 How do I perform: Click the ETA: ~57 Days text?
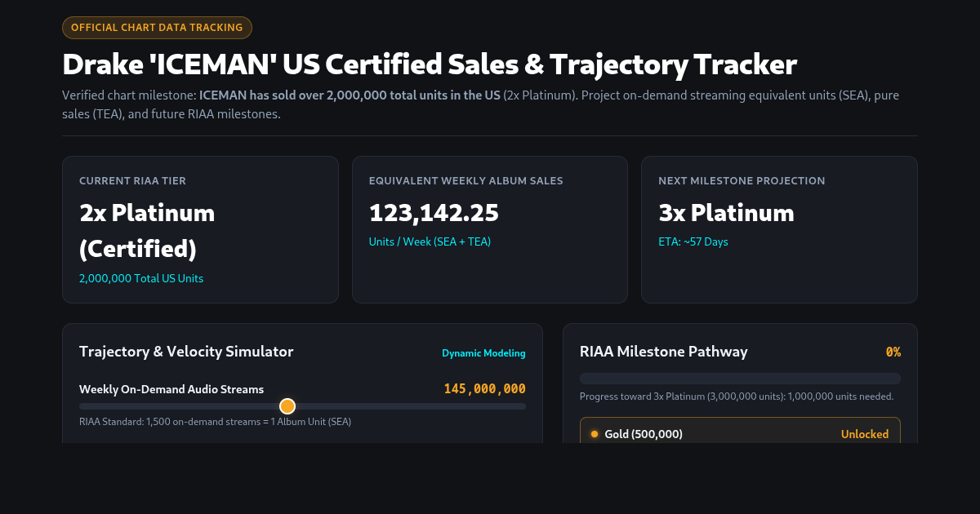coord(693,242)
